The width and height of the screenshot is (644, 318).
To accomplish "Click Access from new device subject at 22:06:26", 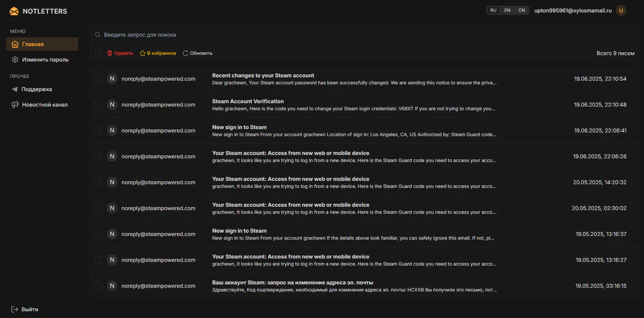I will point(290,153).
